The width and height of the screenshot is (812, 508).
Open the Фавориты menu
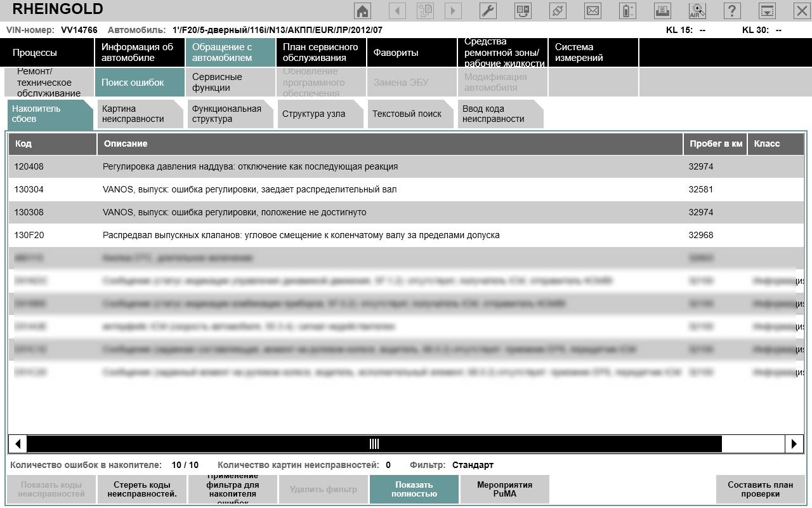point(412,52)
